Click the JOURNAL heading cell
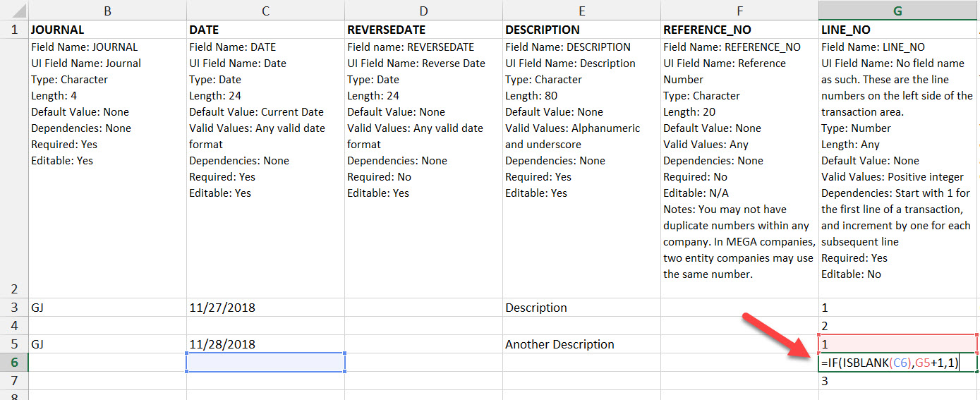 coord(107,30)
